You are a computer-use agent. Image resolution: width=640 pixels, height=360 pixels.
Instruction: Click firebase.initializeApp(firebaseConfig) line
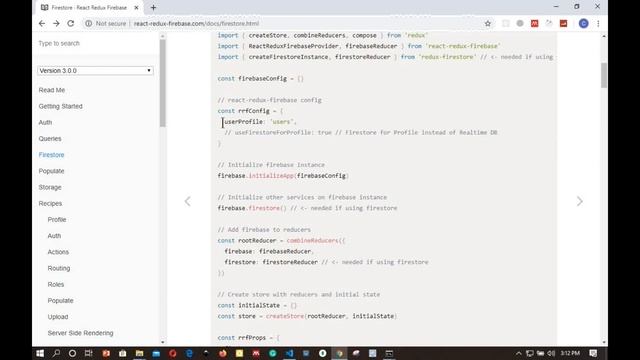pos(282,176)
